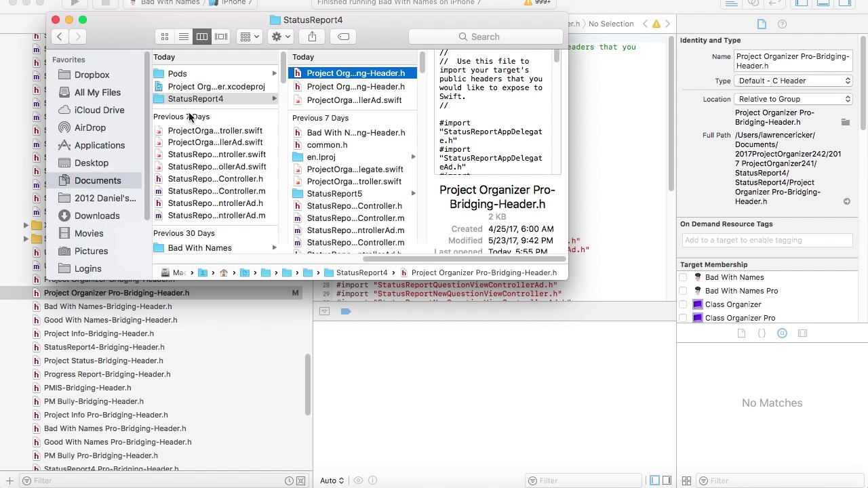Screen dimensions: 868x488
Task: Open the Xcode File inspector
Action: tap(762, 24)
